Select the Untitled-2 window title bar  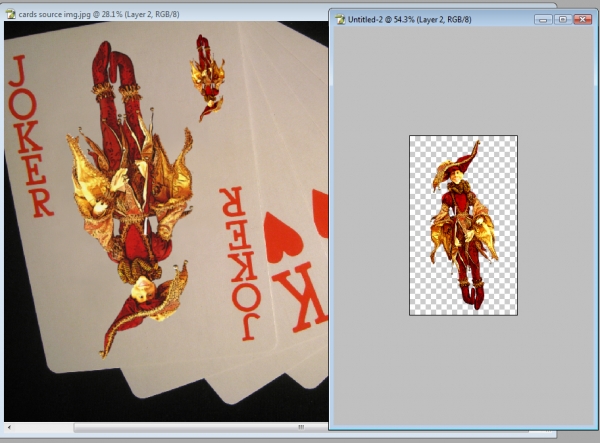coord(463,19)
